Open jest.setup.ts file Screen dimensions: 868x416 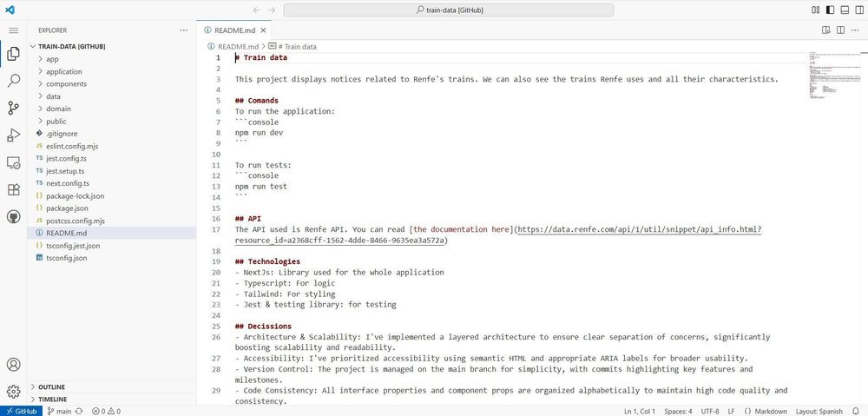tap(111, 171)
